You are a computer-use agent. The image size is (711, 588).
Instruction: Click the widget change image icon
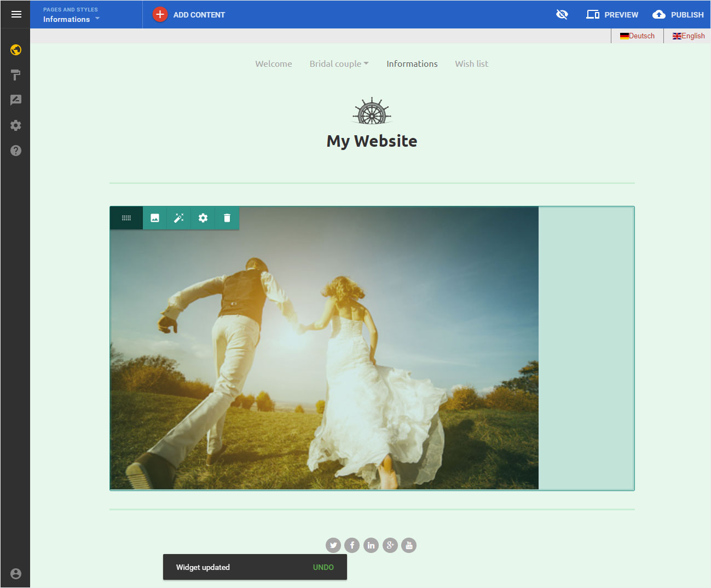pyautogui.click(x=155, y=218)
